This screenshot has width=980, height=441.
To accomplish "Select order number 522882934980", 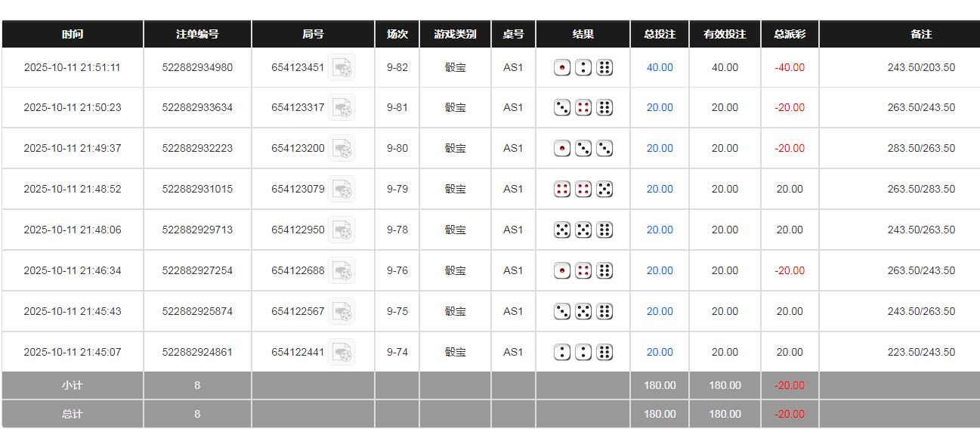I will (197, 68).
